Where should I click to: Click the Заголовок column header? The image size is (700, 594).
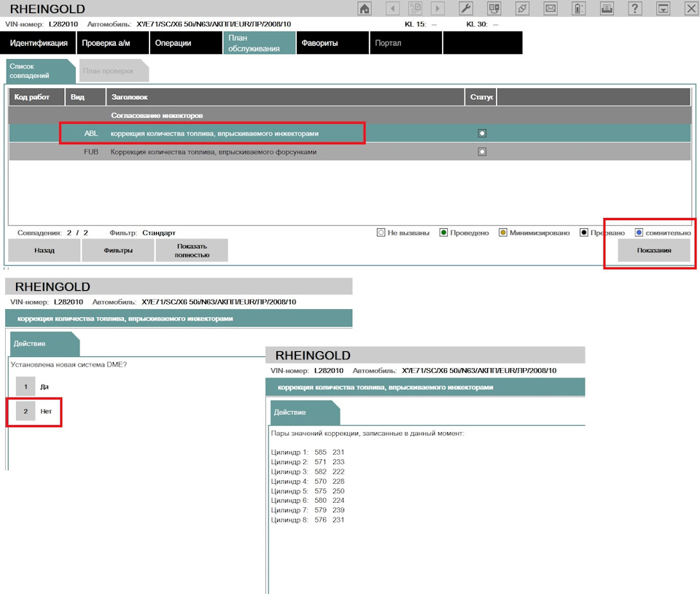pos(285,97)
